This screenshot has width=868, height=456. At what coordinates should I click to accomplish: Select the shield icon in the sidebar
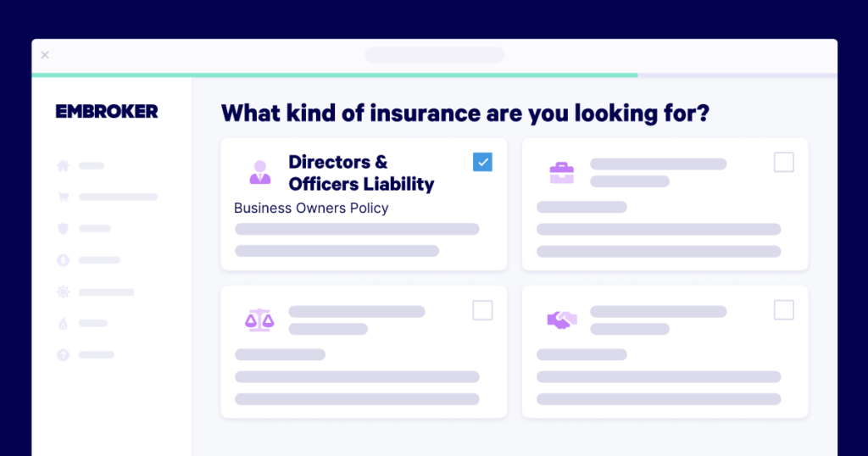[x=63, y=229]
